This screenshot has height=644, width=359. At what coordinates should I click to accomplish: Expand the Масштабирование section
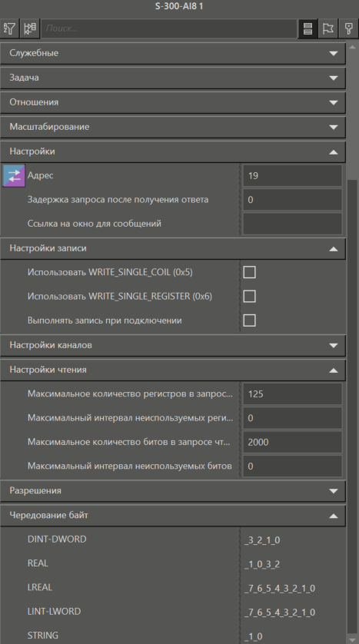point(172,127)
